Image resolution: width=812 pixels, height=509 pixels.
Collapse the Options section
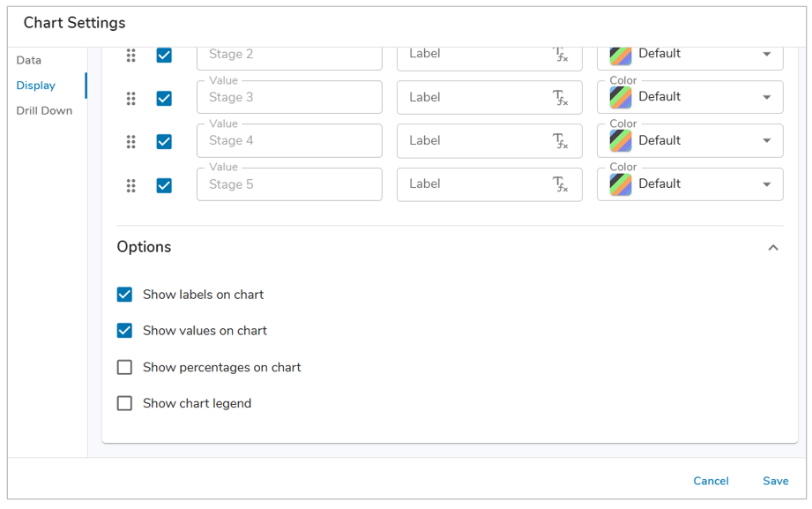point(773,248)
